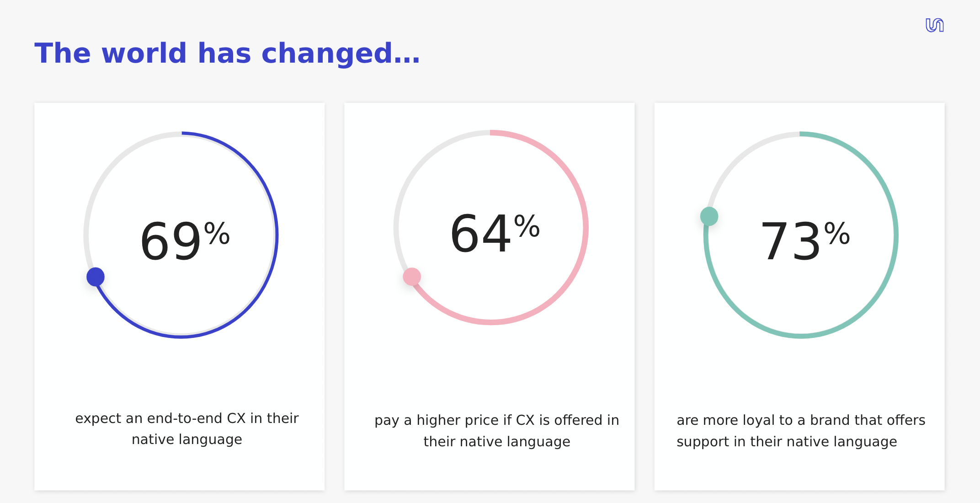The height and width of the screenshot is (503, 980).
Task: Click the Unbabel logo in the top corner
Action: [935, 25]
